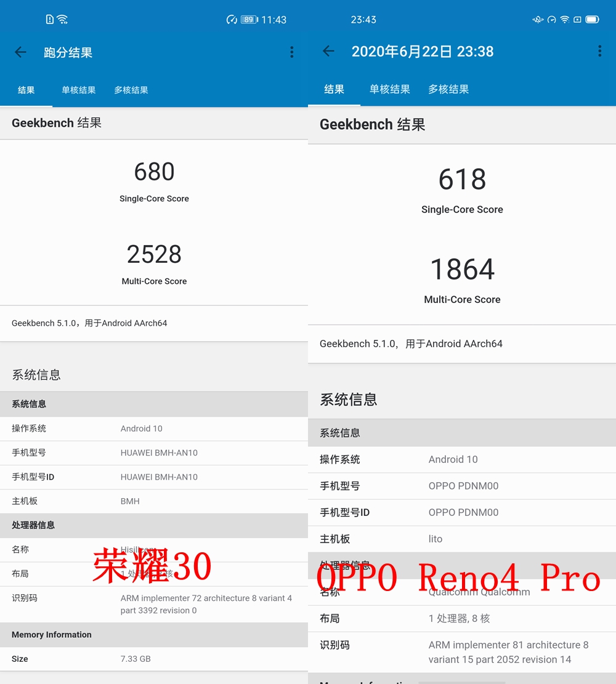Select the 结果 tab on the OPPO screen
The image size is (616, 684).
pos(334,89)
